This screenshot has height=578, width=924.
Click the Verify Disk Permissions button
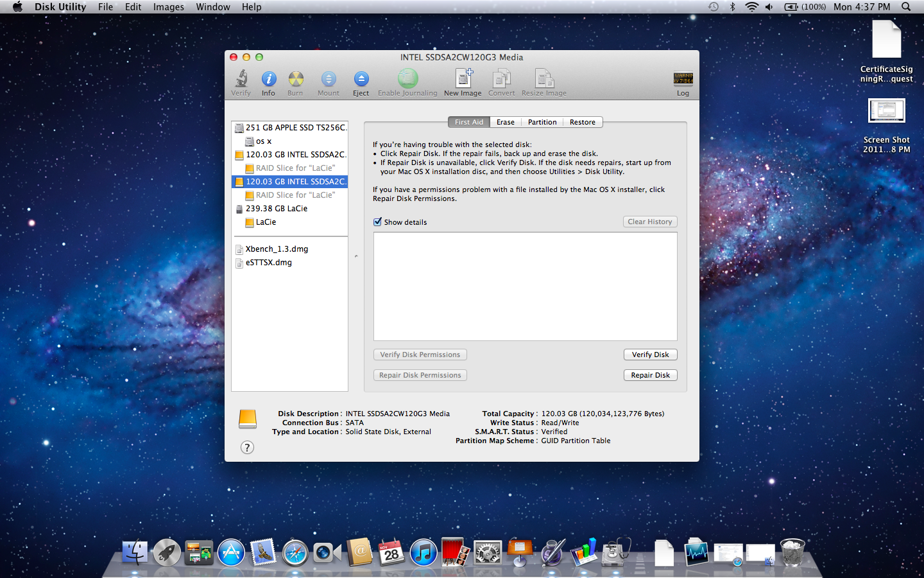click(x=420, y=355)
